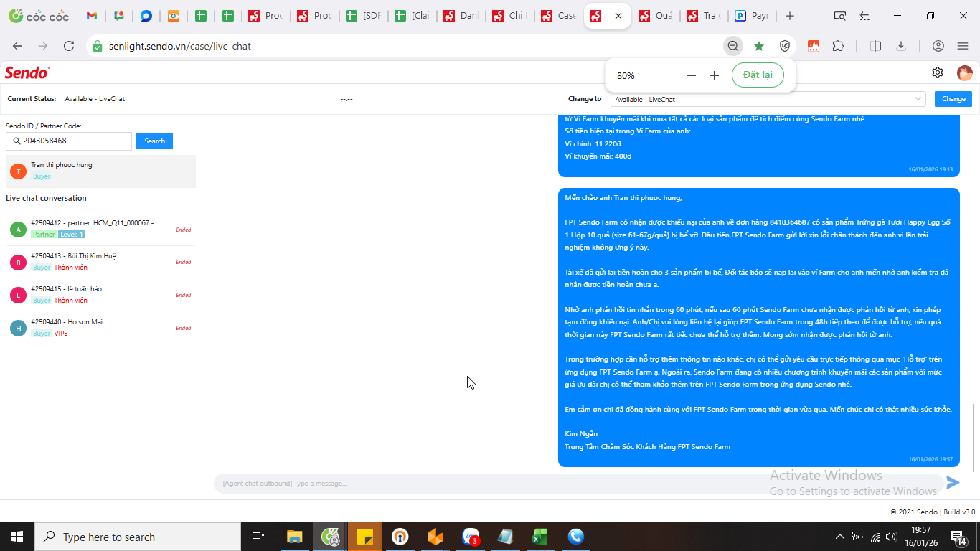The image size is (980, 551).
Task: Click the chat pane vertical scrollbar
Action: (974, 436)
